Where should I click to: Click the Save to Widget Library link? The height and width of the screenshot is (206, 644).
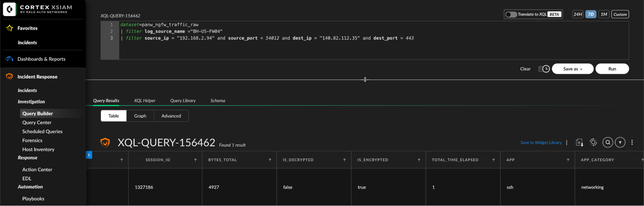(541, 143)
